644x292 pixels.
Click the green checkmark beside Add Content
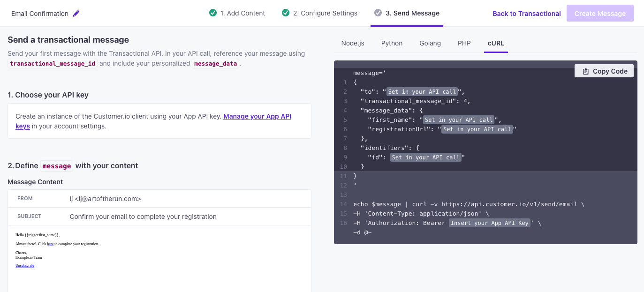point(213,13)
